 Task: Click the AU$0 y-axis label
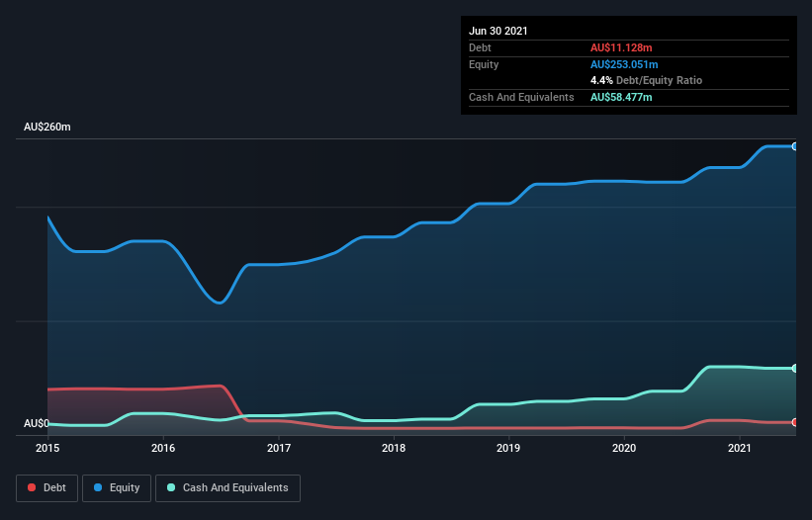pos(37,423)
